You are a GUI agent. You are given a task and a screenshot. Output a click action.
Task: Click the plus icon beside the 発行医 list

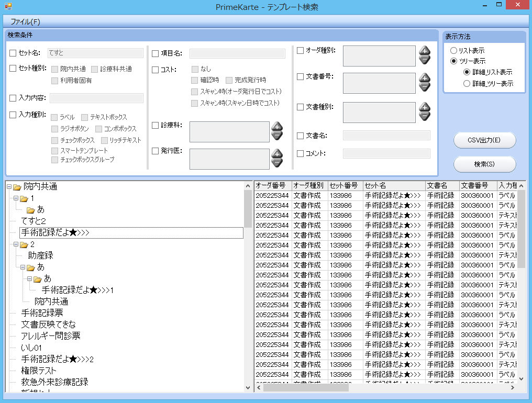point(277,154)
